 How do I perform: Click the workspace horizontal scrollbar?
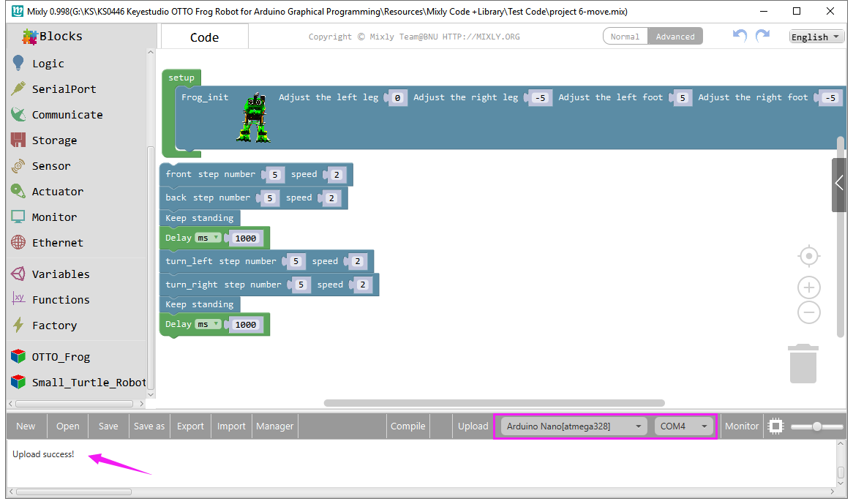pyautogui.click(x=494, y=403)
